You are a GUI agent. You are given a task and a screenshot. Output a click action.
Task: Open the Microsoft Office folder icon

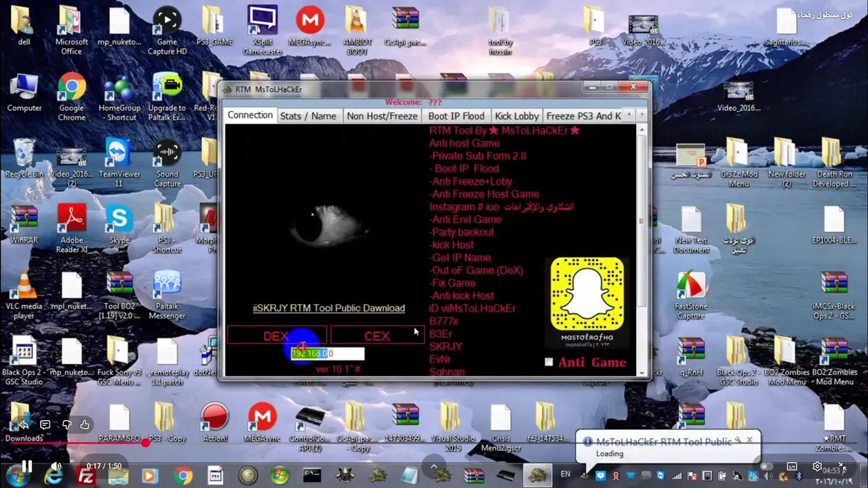(x=71, y=30)
